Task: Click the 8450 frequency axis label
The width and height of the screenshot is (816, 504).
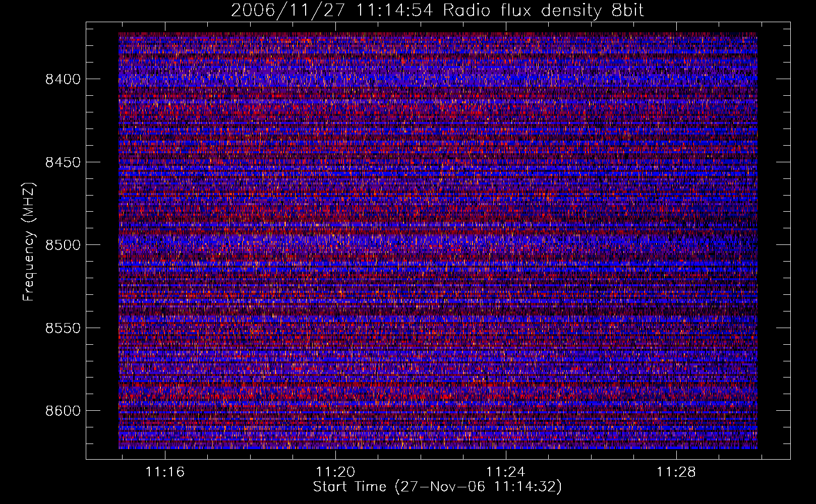Action: (63, 162)
